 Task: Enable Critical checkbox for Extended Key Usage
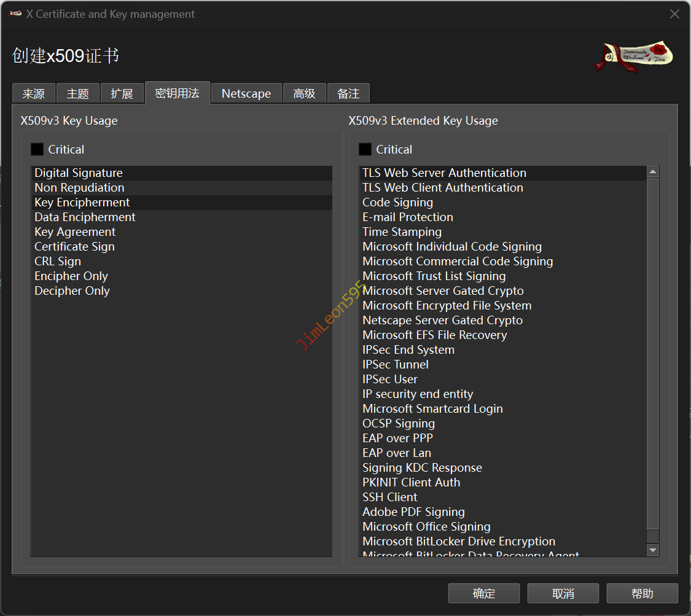[365, 149]
